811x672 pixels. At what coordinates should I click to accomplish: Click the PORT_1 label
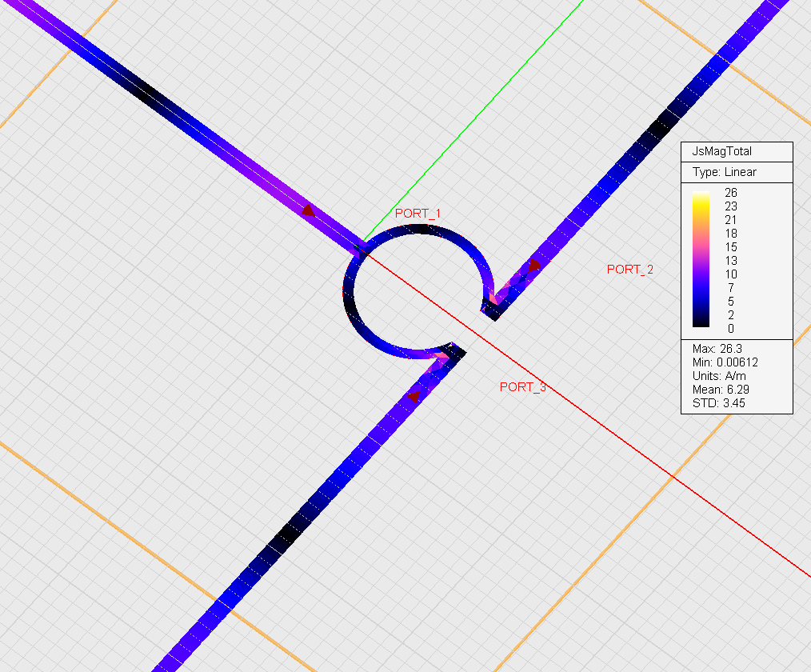(417, 214)
